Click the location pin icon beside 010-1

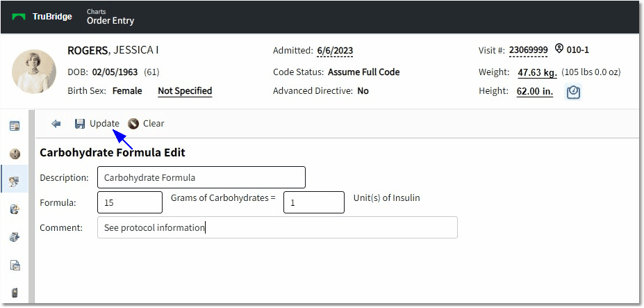point(559,49)
